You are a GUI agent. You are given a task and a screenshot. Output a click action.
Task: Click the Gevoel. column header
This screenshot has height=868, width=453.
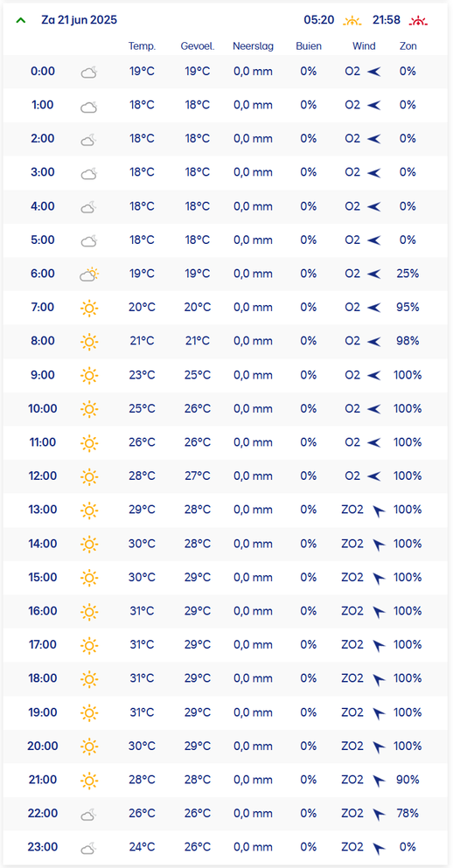198,46
